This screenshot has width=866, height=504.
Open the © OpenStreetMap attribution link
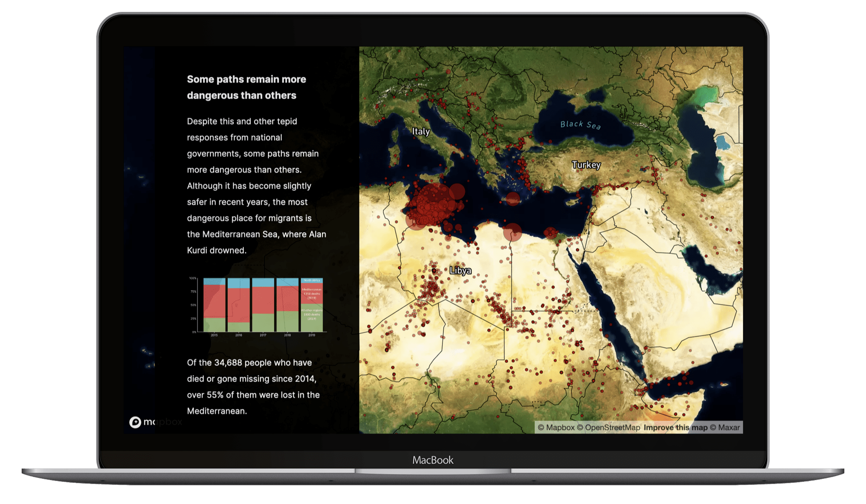[608, 427]
